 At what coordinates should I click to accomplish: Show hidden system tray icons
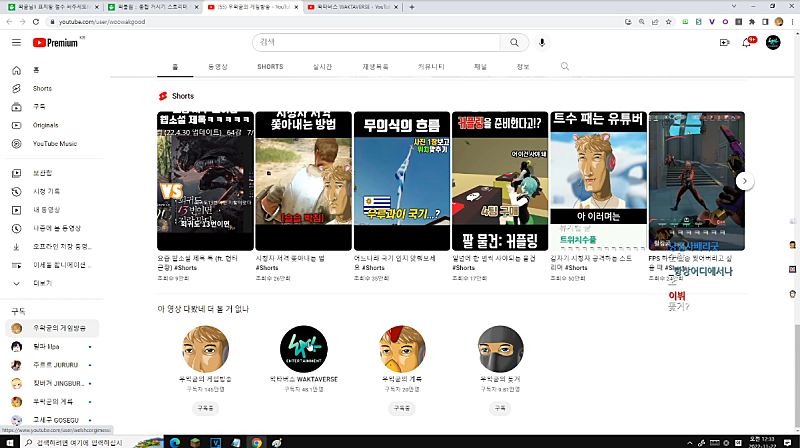[690, 442]
